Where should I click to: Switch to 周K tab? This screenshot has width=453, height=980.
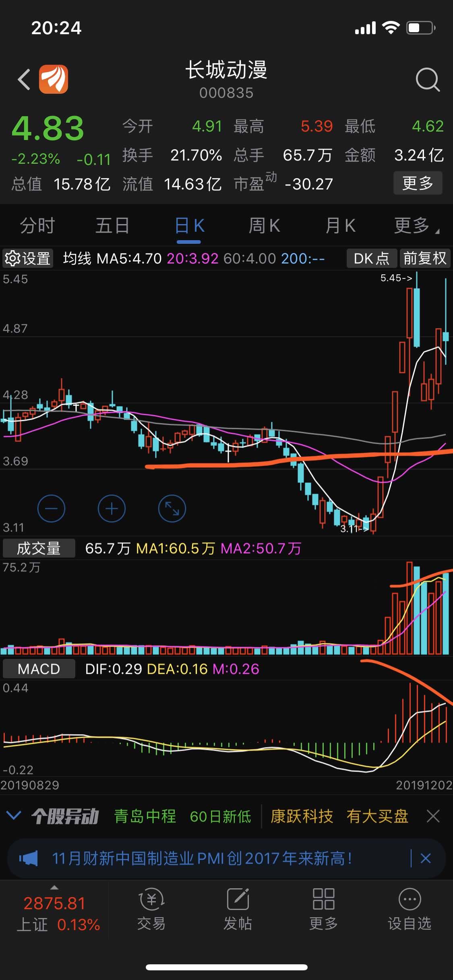[x=264, y=226]
